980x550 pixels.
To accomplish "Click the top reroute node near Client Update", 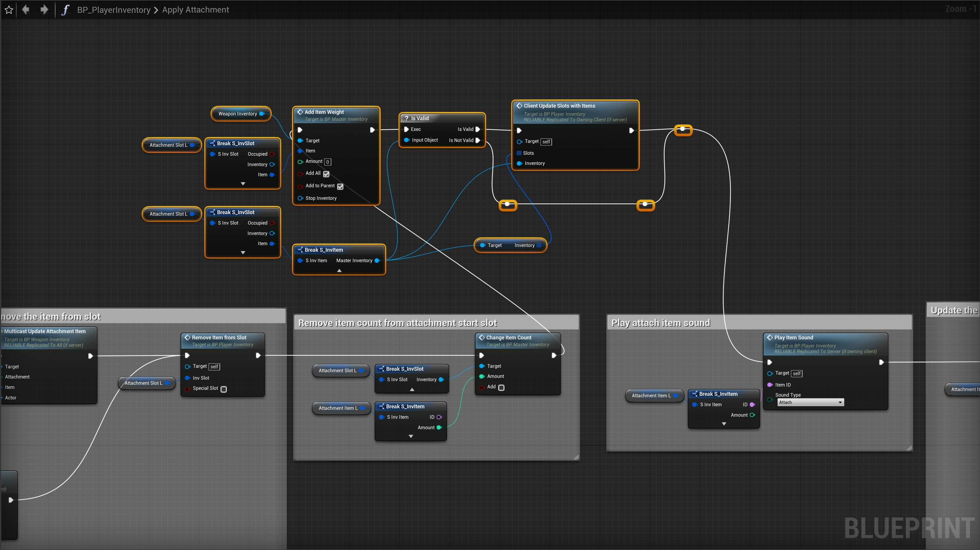I will pyautogui.click(x=683, y=129).
